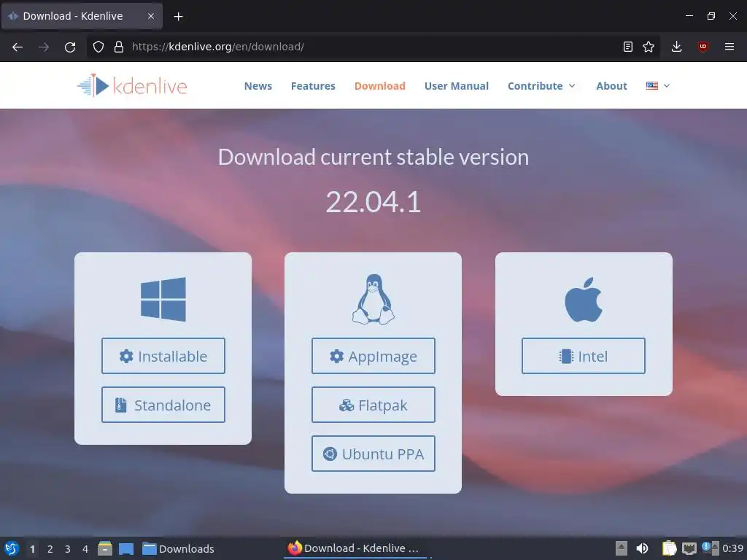Open the file manager icon in taskbar
747x560 pixels.
pos(105,548)
